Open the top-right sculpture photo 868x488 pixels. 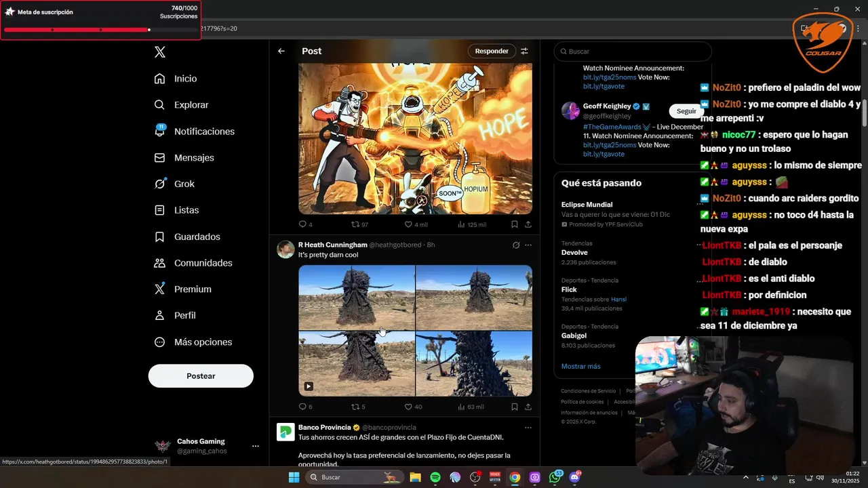coord(474,298)
